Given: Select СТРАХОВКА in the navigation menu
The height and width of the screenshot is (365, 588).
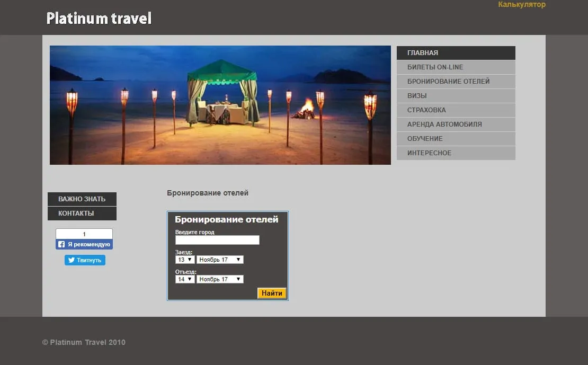Looking at the screenshot, I should click(x=456, y=110).
